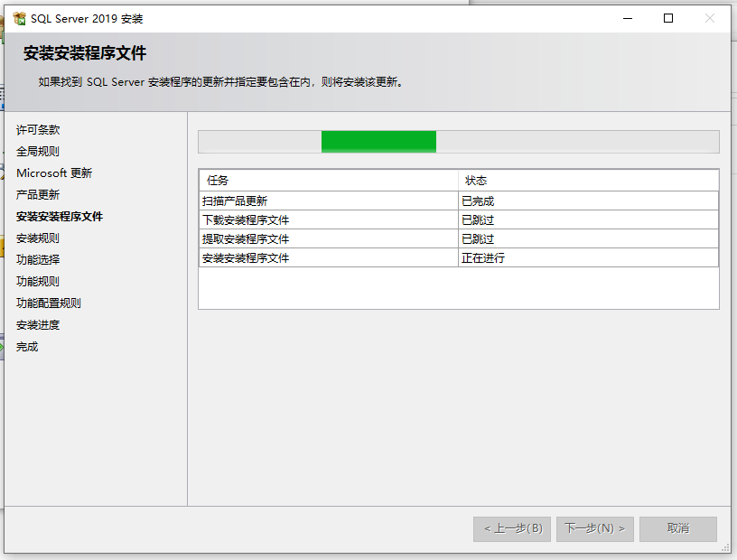Click 已跳过 status for 下载安装程序文件
This screenshot has width=737, height=560.
[x=589, y=219]
